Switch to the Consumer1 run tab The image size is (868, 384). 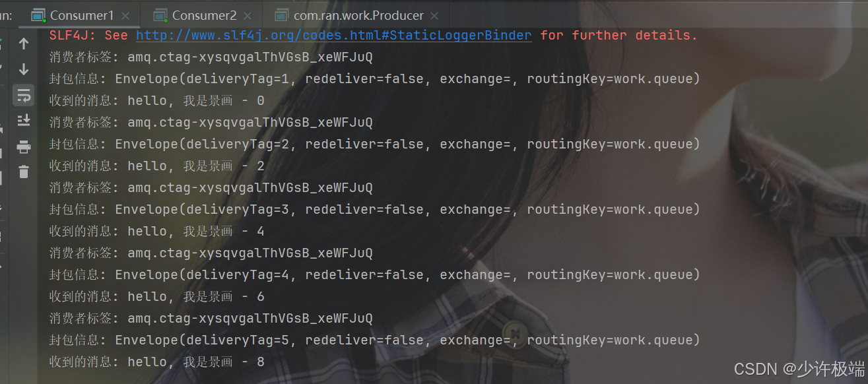81,15
